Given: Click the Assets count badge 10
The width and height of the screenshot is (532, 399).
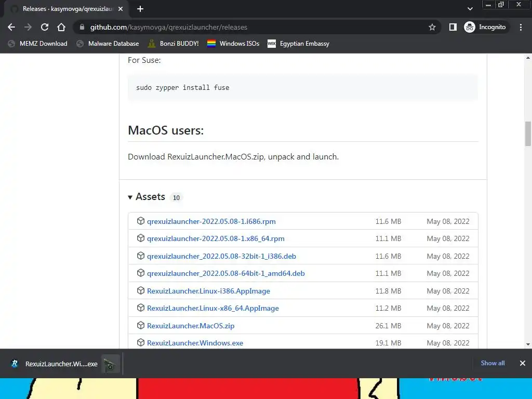Looking at the screenshot, I should (x=176, y=197).
